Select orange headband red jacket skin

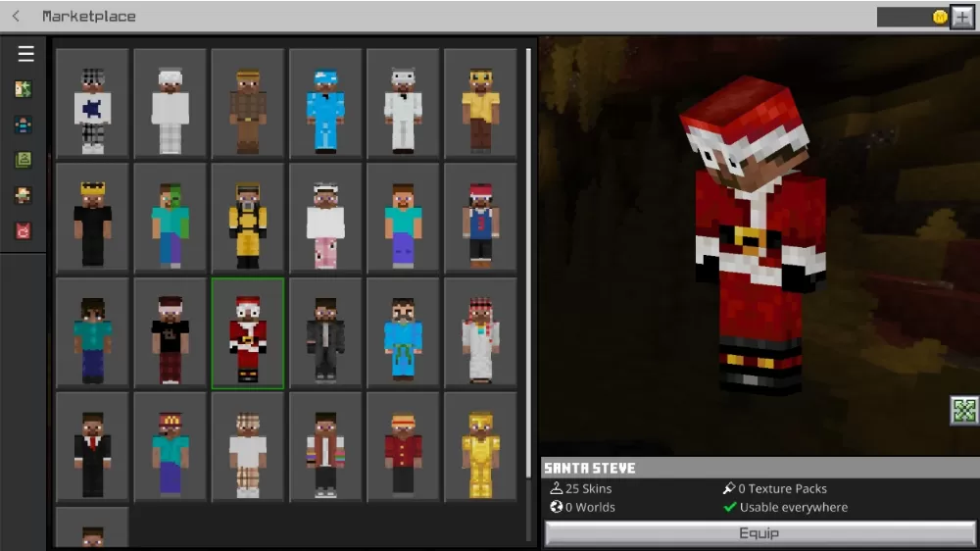pos(403,448)
